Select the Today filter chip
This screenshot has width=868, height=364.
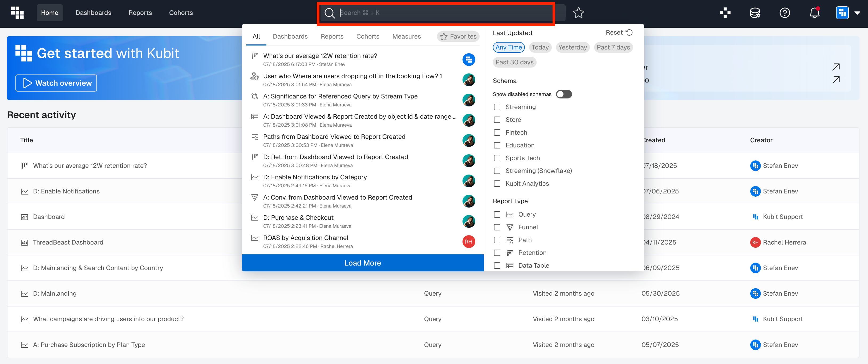[x=540, y=47]
